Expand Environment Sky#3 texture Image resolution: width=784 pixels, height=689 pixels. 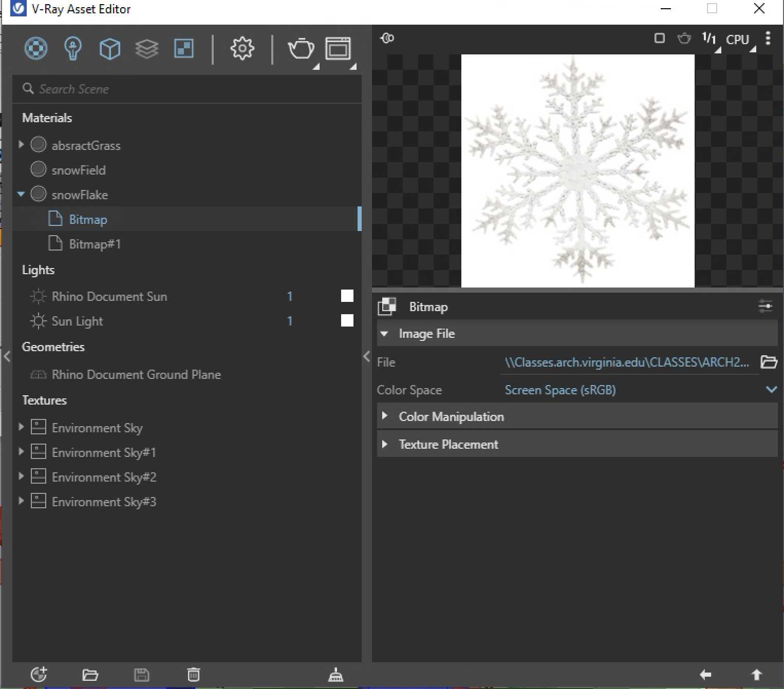[x=21, y=501]
